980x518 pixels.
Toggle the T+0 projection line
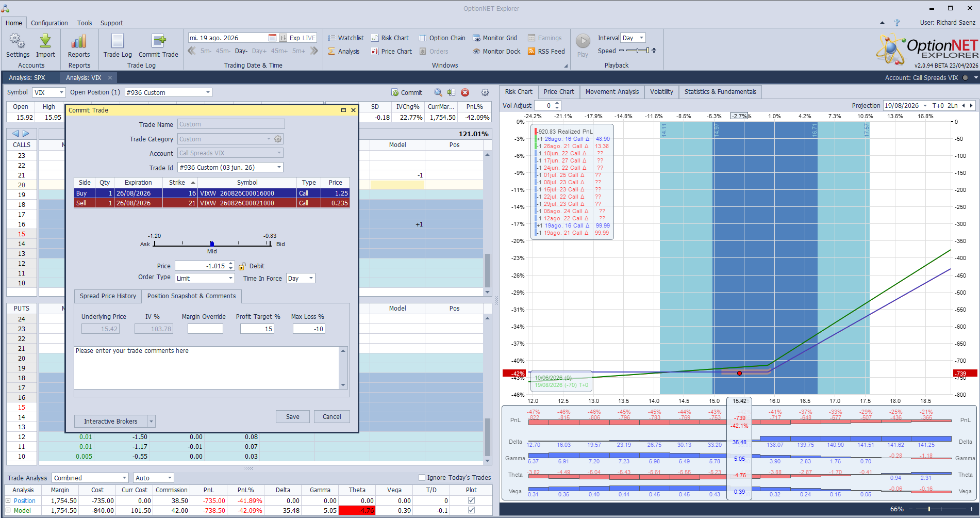click(938, 105)
